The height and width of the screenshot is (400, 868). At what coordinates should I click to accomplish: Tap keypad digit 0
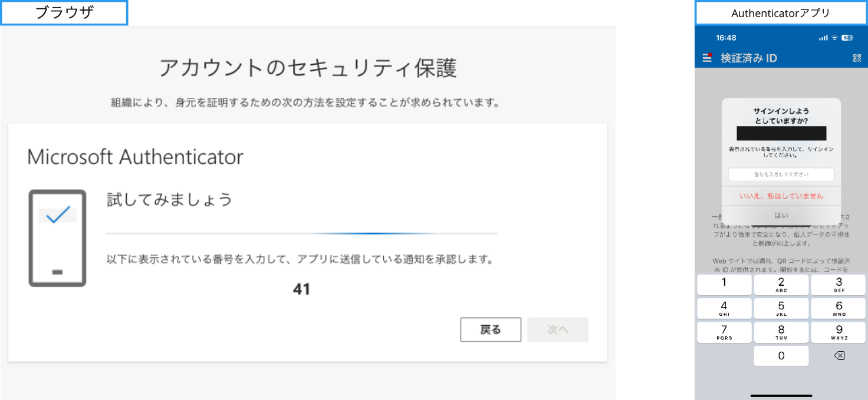pyautogui.click(x=781, y=356)
